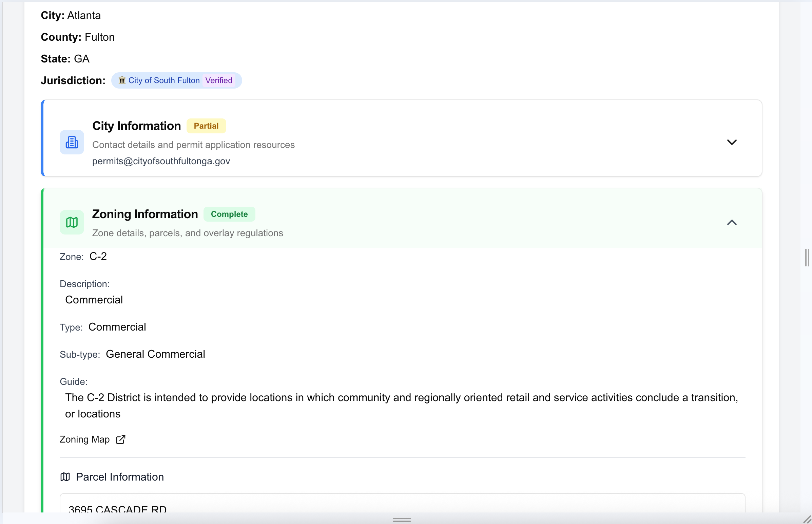
Task: Select the Complete status badge
Action: click(x=230, y=214)
